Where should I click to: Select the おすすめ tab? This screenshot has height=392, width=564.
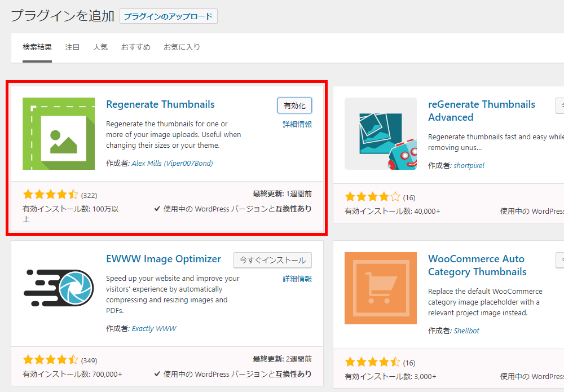pos(135,47)
